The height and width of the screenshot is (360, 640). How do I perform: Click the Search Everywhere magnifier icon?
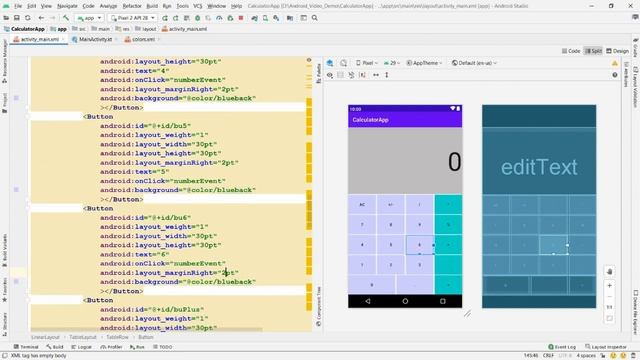click(315, 18)
